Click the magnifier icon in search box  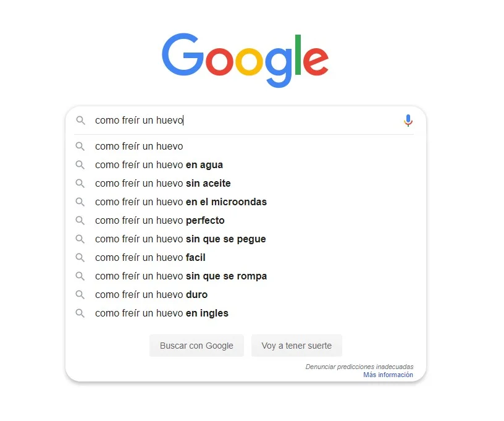coord(80,121)
